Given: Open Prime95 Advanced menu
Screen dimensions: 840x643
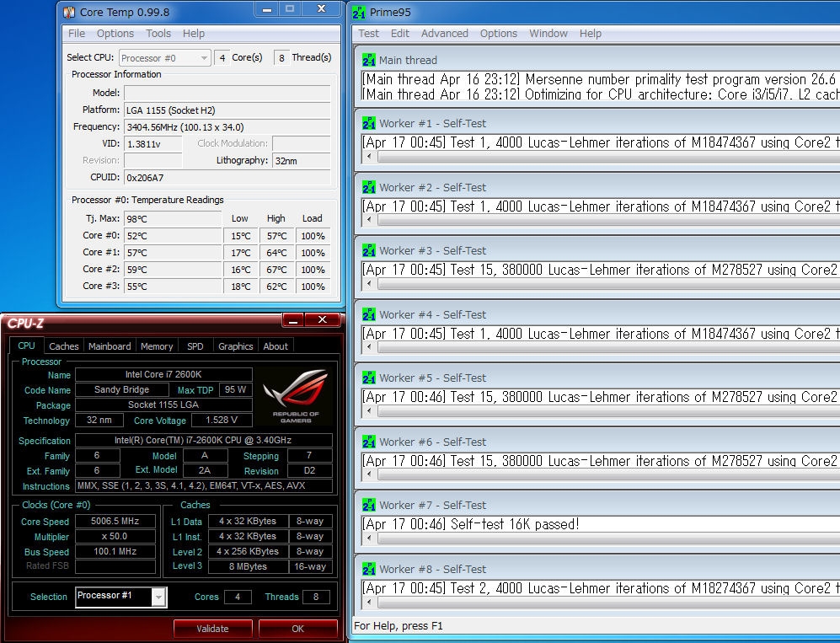Looking at the screenshot, I should click(x=445, y=33).
